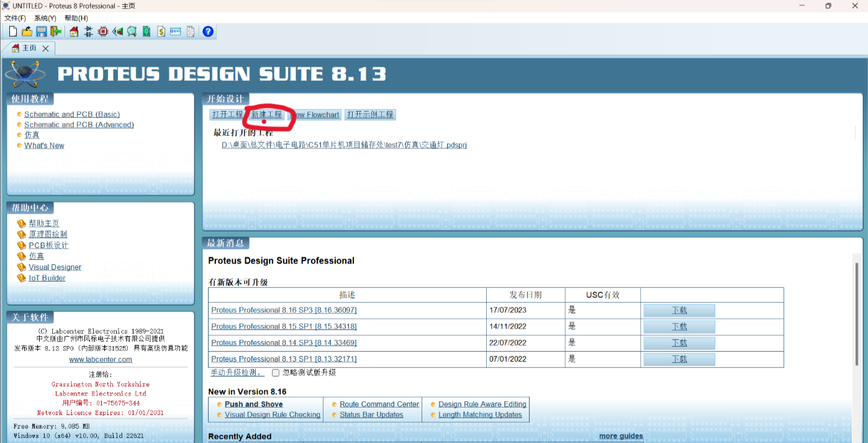Close the 主页 tab with its X
Image resolution: width=868 pixels, height=443 pixels.
(45, 48)
